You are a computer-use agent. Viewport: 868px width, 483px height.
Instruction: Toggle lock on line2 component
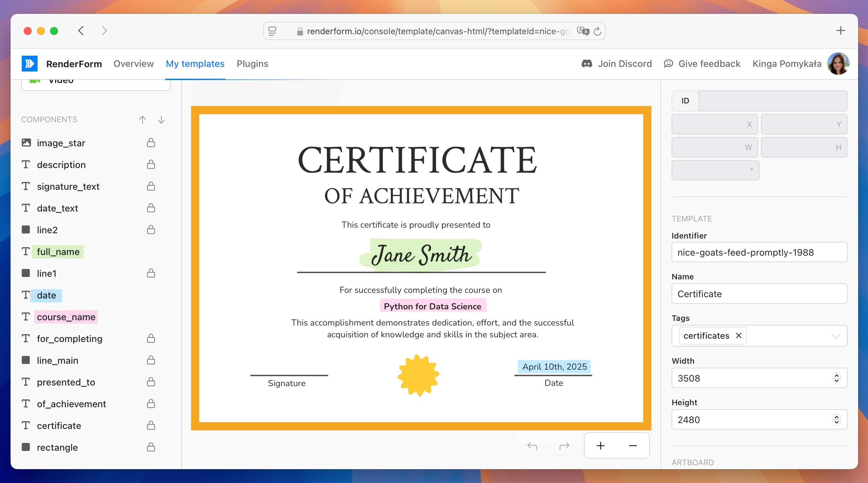click(x=151, y=230)
